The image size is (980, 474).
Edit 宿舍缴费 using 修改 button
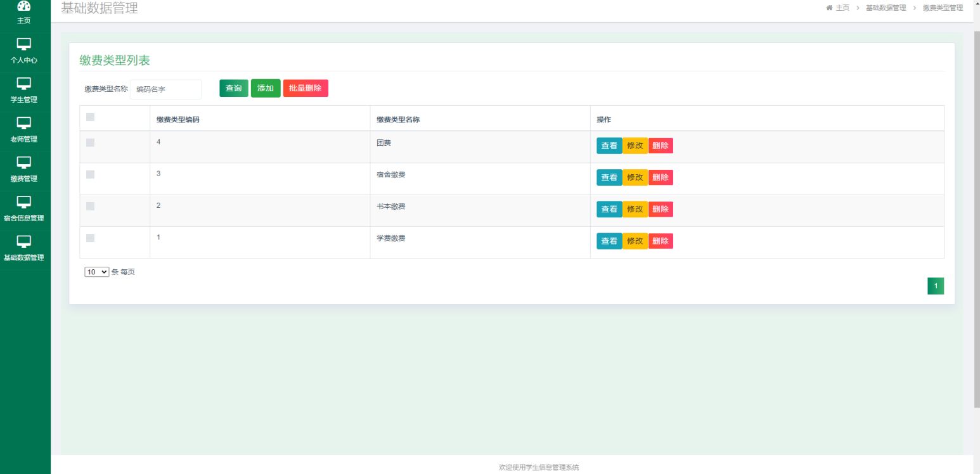click(x=635, y=177)
